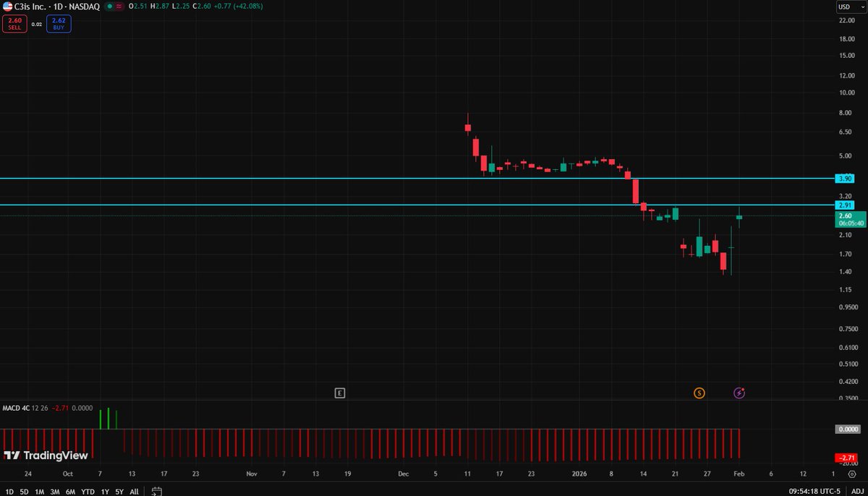Click the purple lightning news marker
868x496 pixels.
(x=739, y=393)
